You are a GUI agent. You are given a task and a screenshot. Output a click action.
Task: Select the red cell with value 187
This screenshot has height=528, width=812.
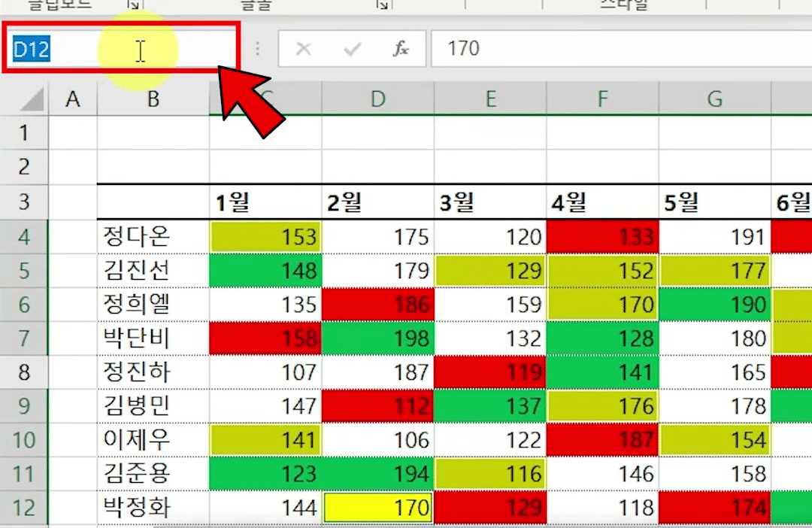(603, 440)
